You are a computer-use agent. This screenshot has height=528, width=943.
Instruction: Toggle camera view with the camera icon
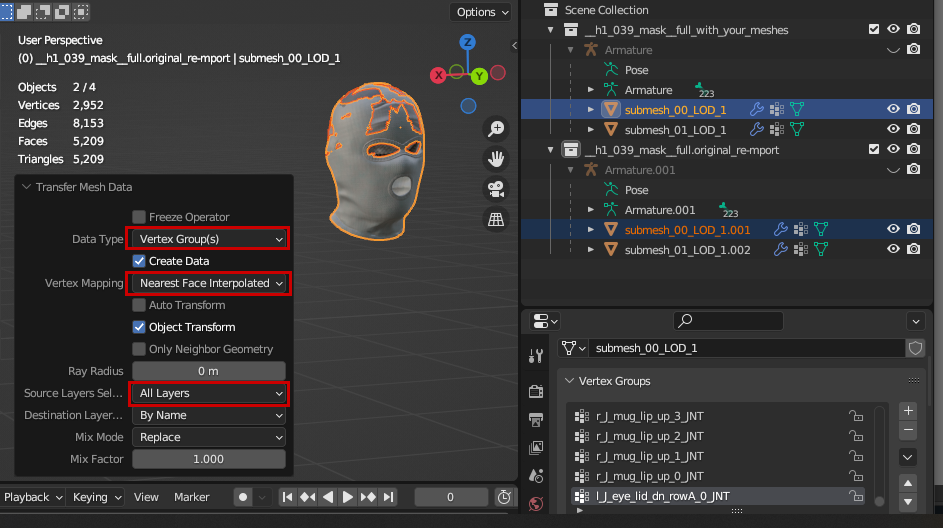[496, 188]
